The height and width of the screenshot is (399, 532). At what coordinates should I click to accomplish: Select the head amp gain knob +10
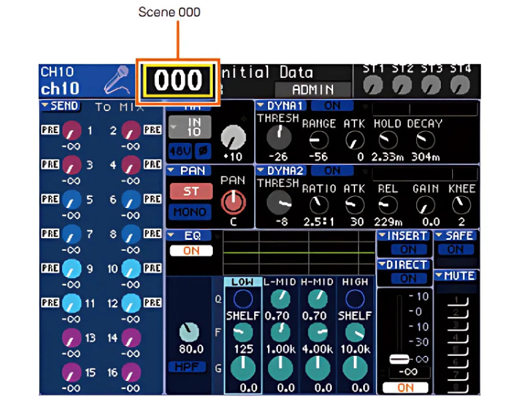point(233,138)
